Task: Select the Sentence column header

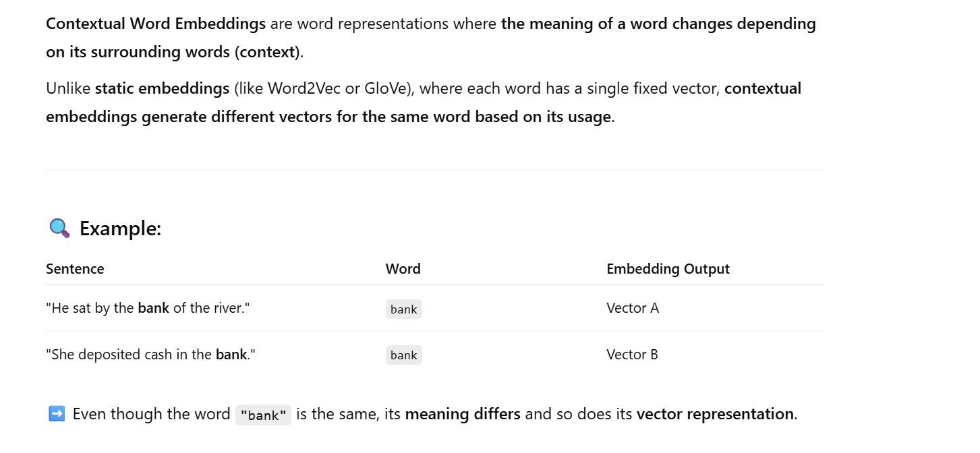Action: pos(75,269)
